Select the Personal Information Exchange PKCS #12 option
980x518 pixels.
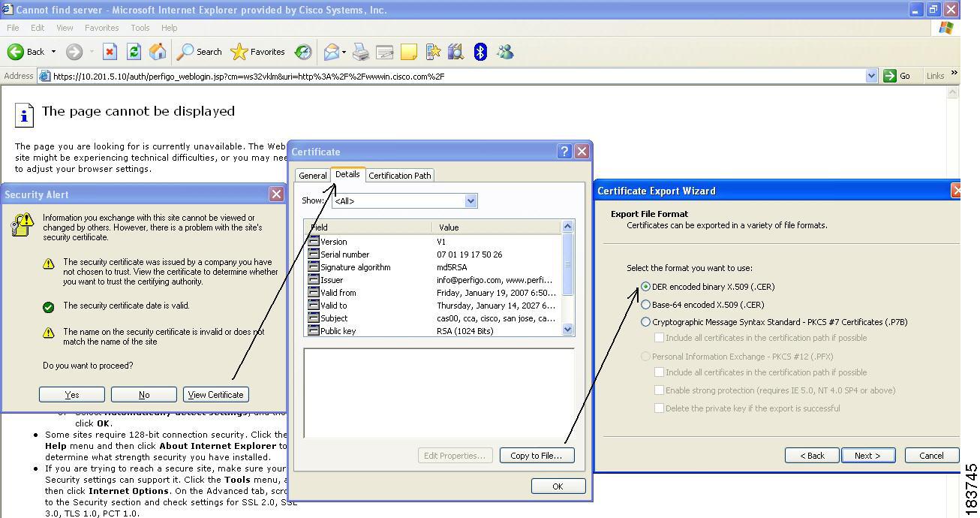pos(645,357)
